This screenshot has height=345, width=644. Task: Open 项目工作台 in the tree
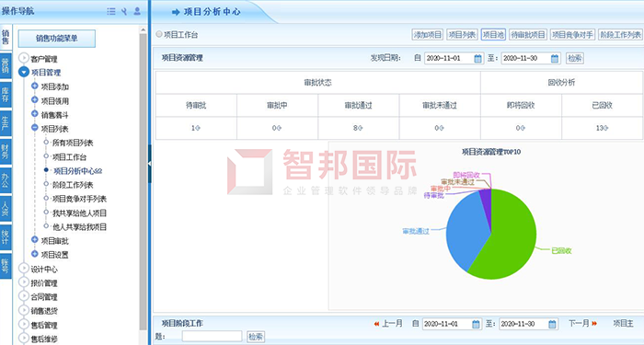point(69,157)
